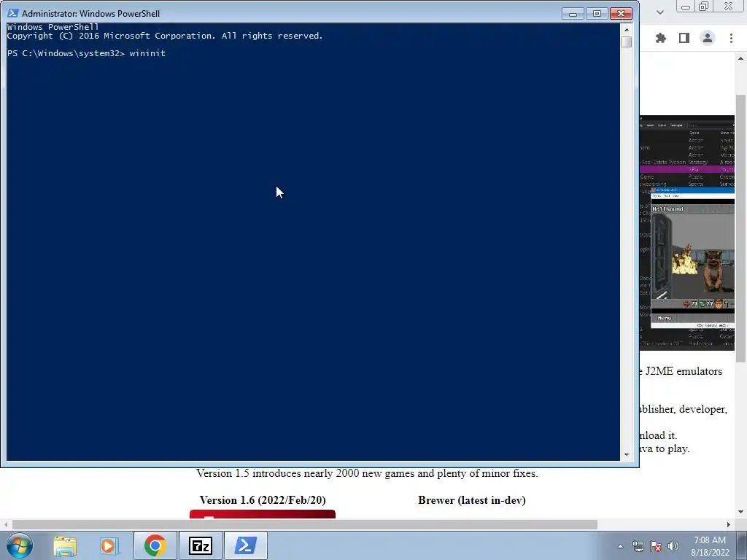Open the clock showing 7:08 AM
Screen dimensions: 747x560
pyautogui.click(x=710, y=546)
